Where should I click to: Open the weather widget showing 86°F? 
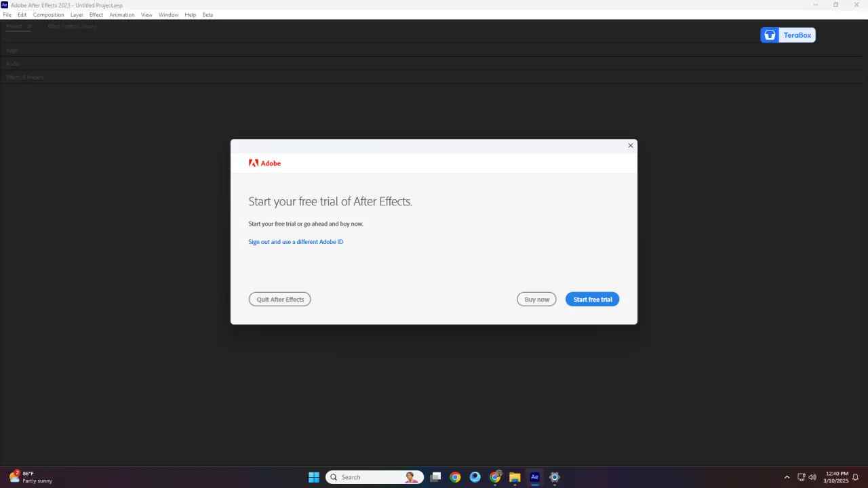click(x=31, y=477)
